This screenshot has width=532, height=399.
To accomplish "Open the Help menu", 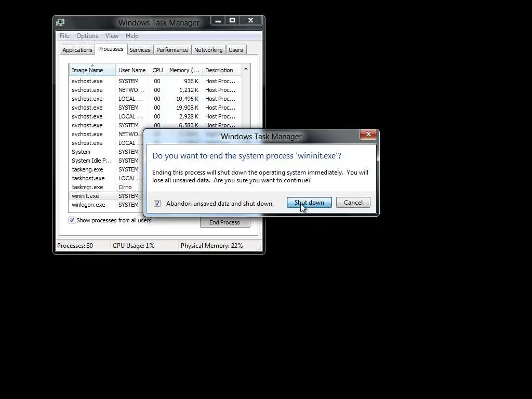I will (132, 36).
